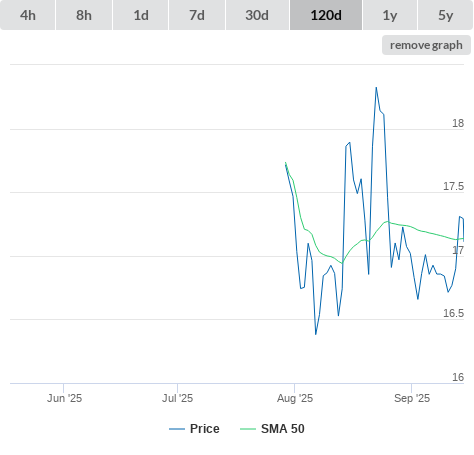The width and height of the screenshot is (474, 455).
Task: Click the 17.5 y-axis value label
Action: (x=453, y=186)
